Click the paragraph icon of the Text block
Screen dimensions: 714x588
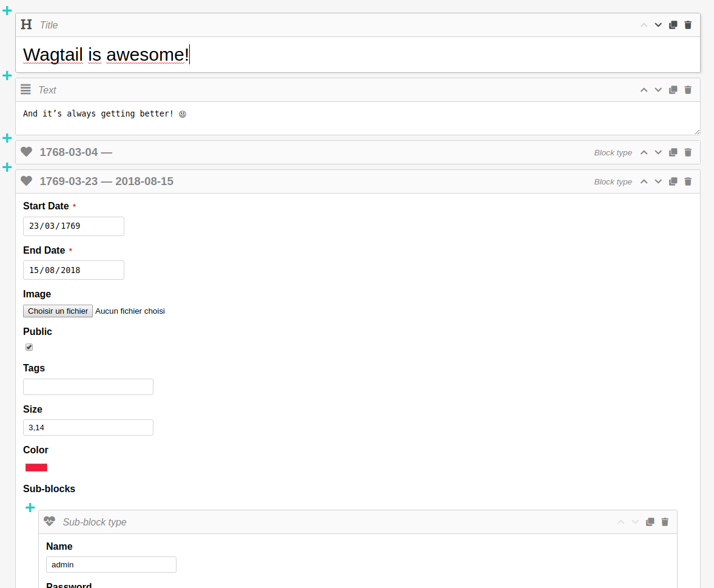(x=25, y=89)
